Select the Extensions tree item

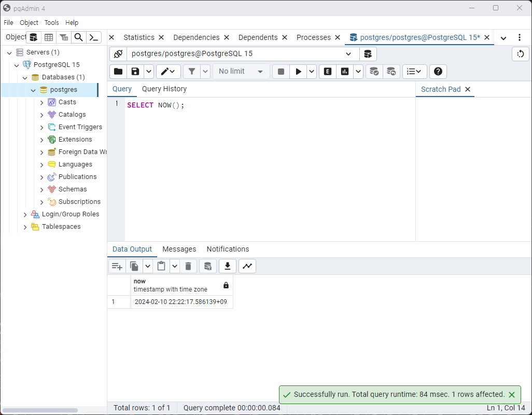pyautogui.click(x=75, y=140)
